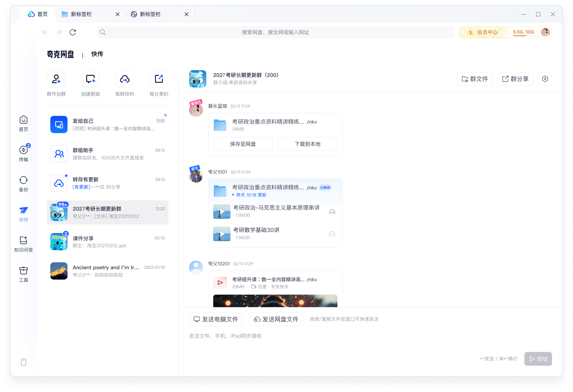Image resolution: width=573 pixels, height=392 pixels.
Task: Switch to the 首页 browser tab
Action: click(x=38, y=14)
